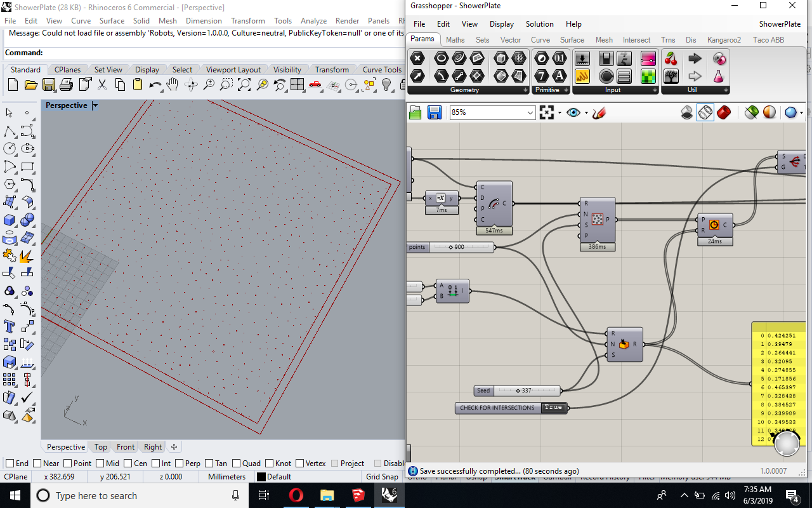
Task: Enable the Perp osnap checkbox
Action: click(180, 464)
